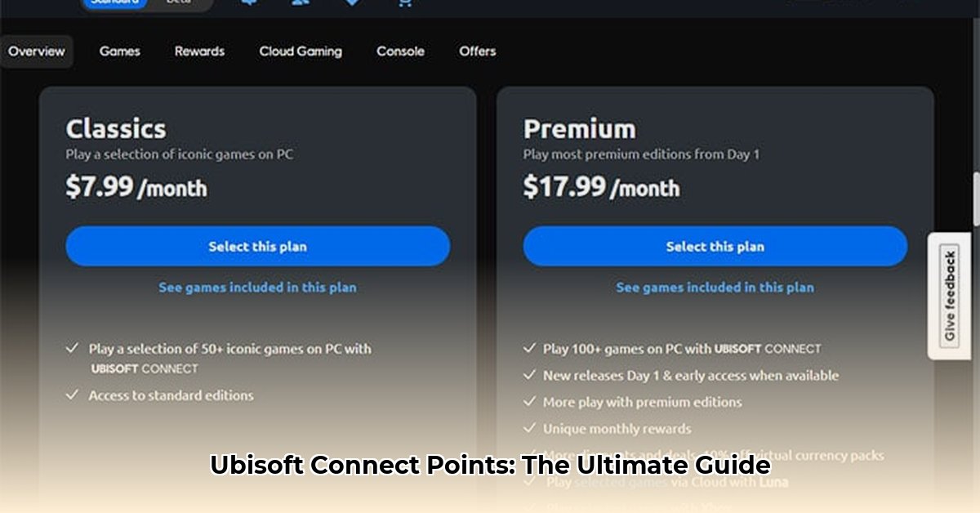Open the Give feedback side tab
Image resolution: width=980 pixels, height=513 pixels.
[x=949, y=296]
